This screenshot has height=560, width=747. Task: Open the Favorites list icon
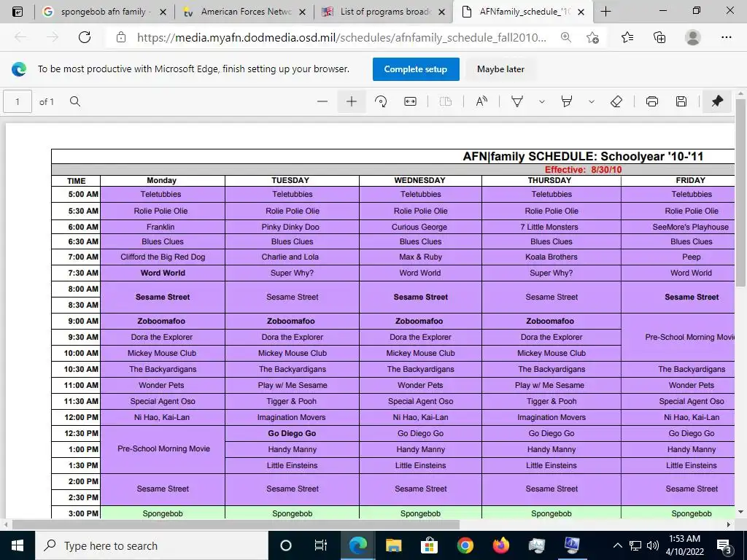627,37
